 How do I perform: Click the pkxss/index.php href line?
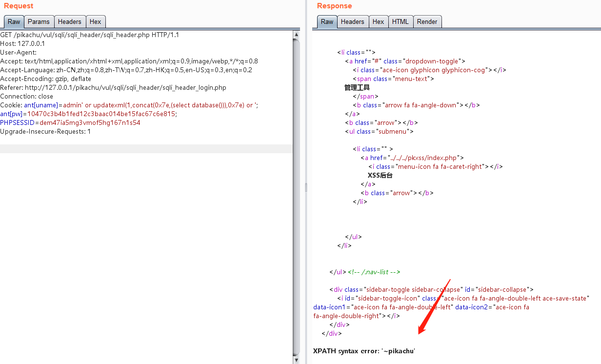412,158
